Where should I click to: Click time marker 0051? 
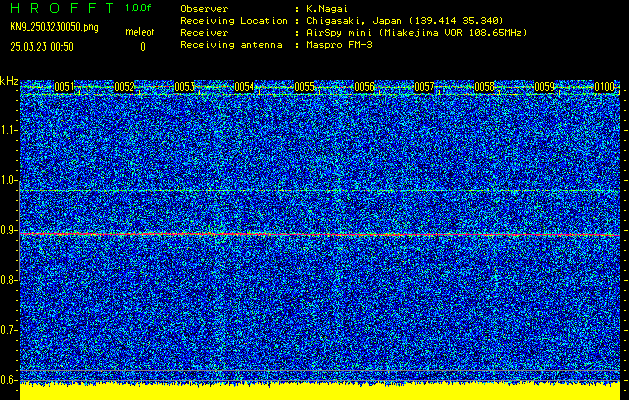(64, 87)
